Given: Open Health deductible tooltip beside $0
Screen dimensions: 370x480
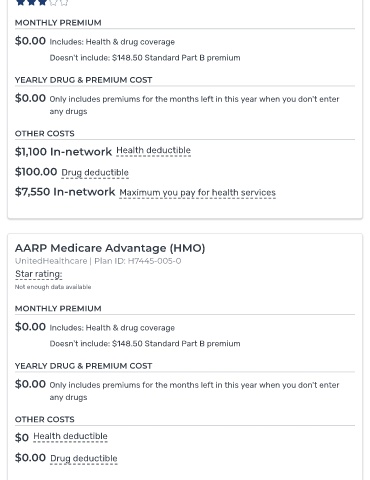Looking at the screenshot, I should (70, 436).
